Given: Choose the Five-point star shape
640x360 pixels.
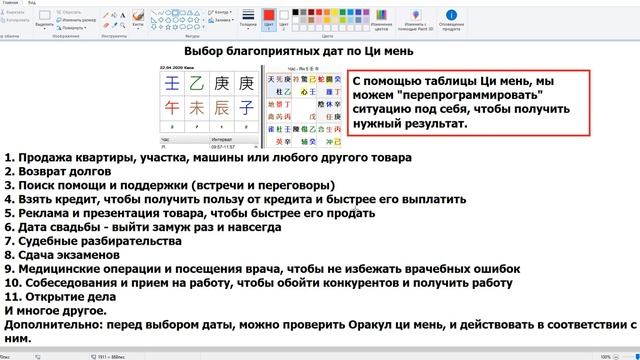Looking at the screenshot, I should pyautogui.click(x=168, y=27).
